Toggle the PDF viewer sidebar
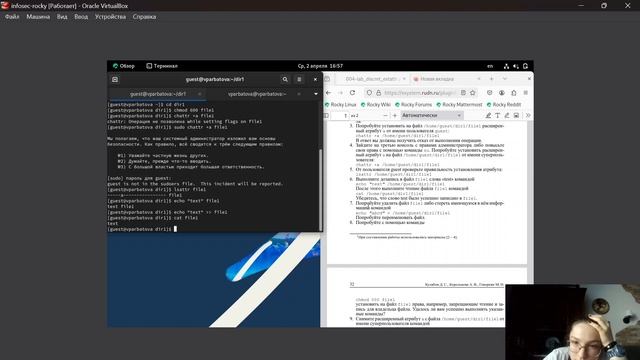Image resolution: width=640 pixels, height=360 pixels. 326,116
